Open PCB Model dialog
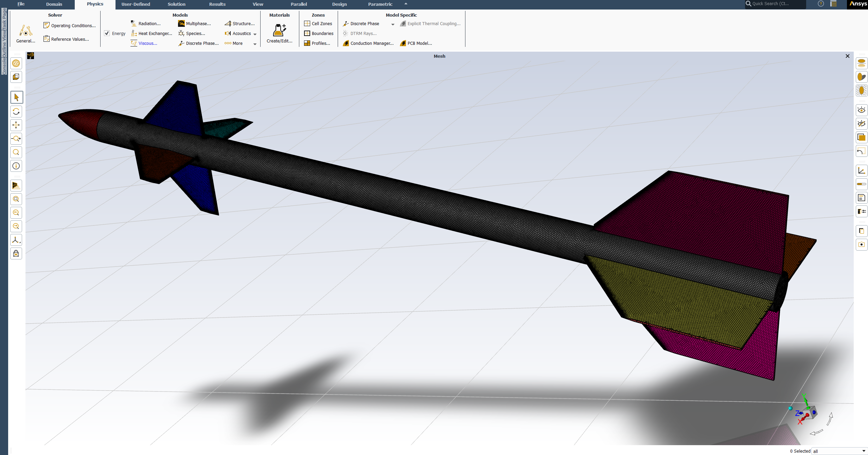This screenshot has height=455, width=868. tap(416, 43)
